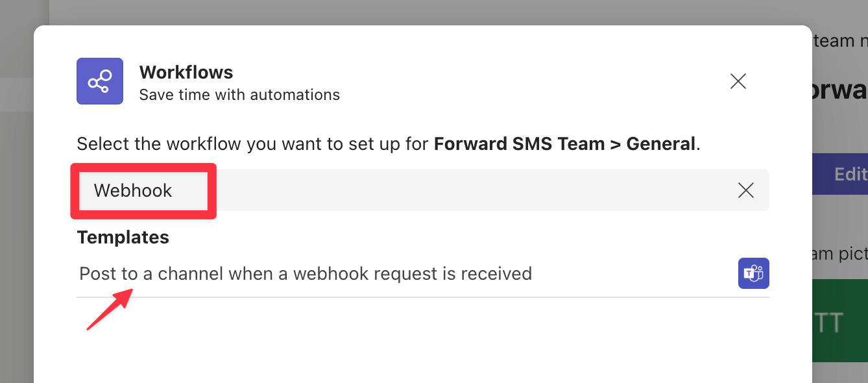Click the purple Workflows app icon

click(99, 81)
